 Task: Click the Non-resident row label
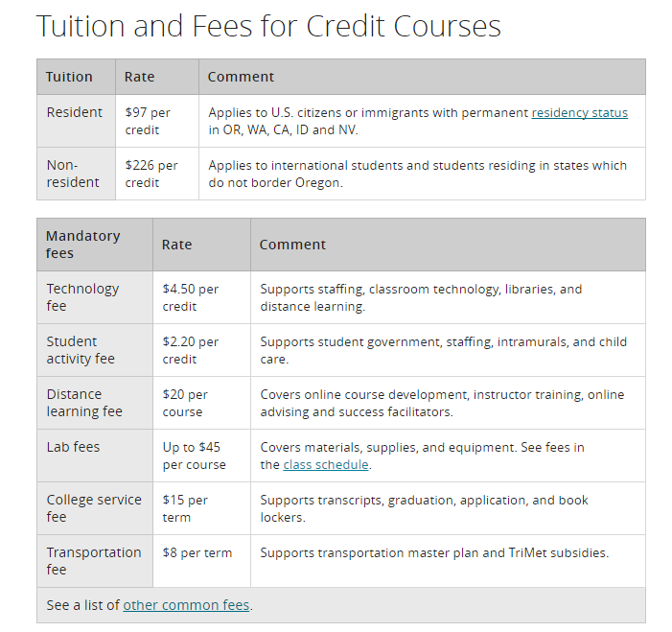tap(73, 174)
